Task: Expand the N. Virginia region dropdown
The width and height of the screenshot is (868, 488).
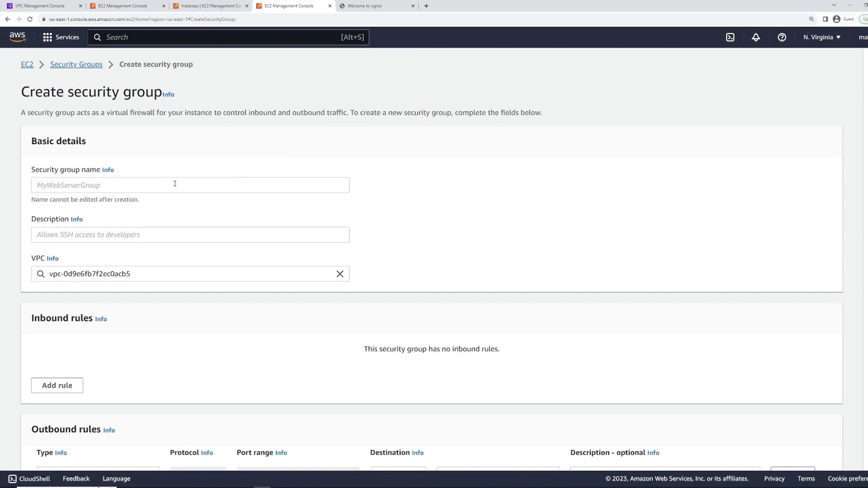Action: tap(821, 37)
